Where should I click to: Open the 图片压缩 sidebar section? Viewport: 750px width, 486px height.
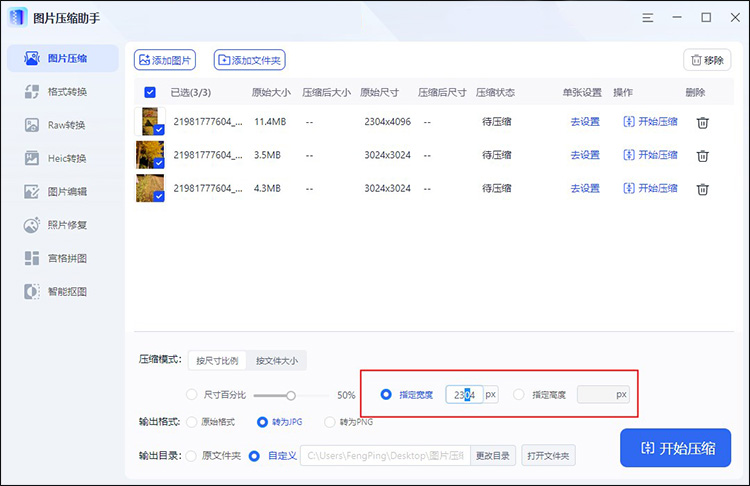pyautogui.click(x=63, y=58)
